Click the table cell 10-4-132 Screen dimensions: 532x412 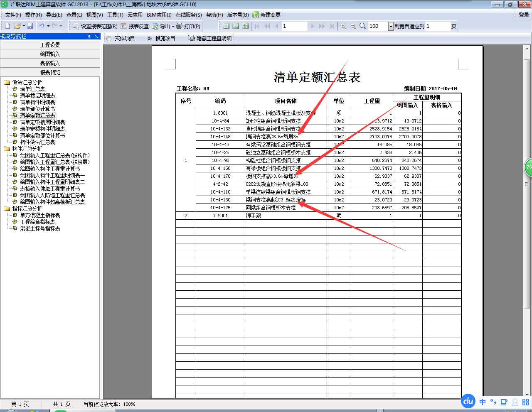(220, 129)
